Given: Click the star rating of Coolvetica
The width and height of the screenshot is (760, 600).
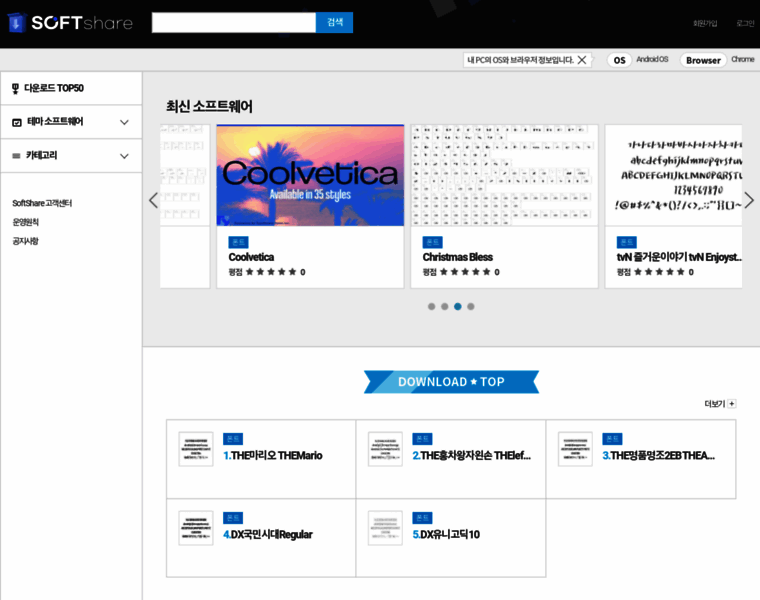Looking at the screenshot, I should point(271,272).
